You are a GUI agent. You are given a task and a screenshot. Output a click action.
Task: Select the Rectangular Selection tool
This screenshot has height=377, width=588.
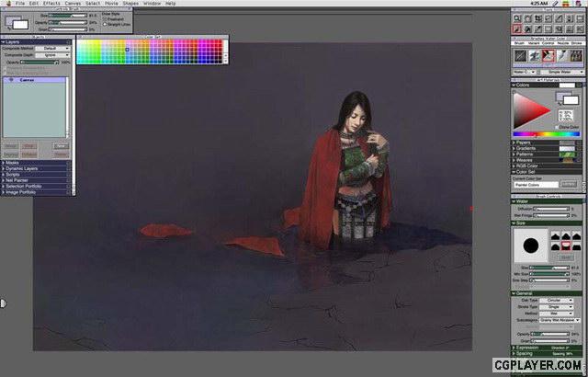point(548,29)
